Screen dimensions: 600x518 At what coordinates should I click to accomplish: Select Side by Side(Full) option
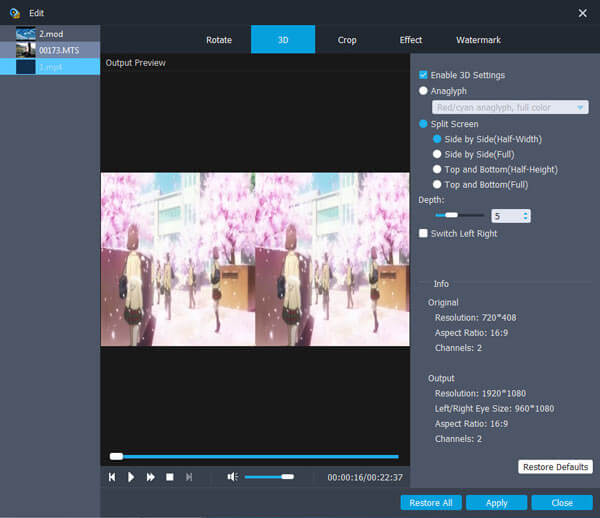tap(437, 155)
